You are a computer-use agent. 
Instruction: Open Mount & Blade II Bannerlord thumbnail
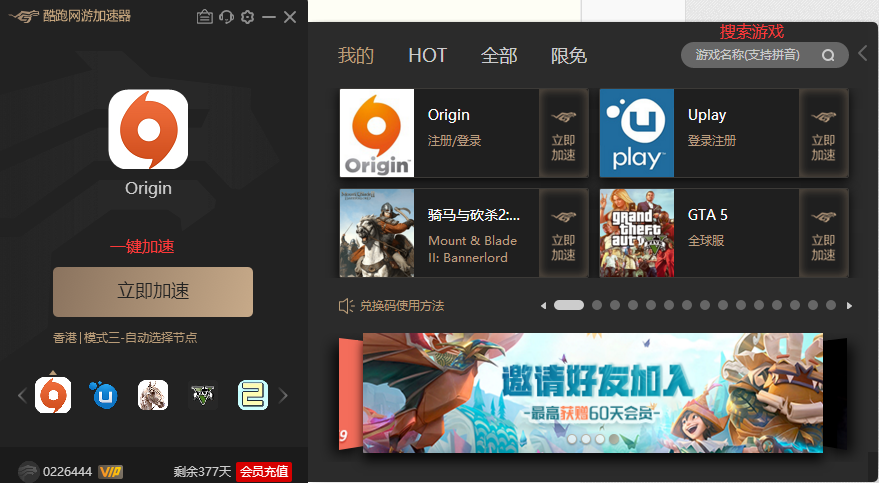[x=377, y=233]
